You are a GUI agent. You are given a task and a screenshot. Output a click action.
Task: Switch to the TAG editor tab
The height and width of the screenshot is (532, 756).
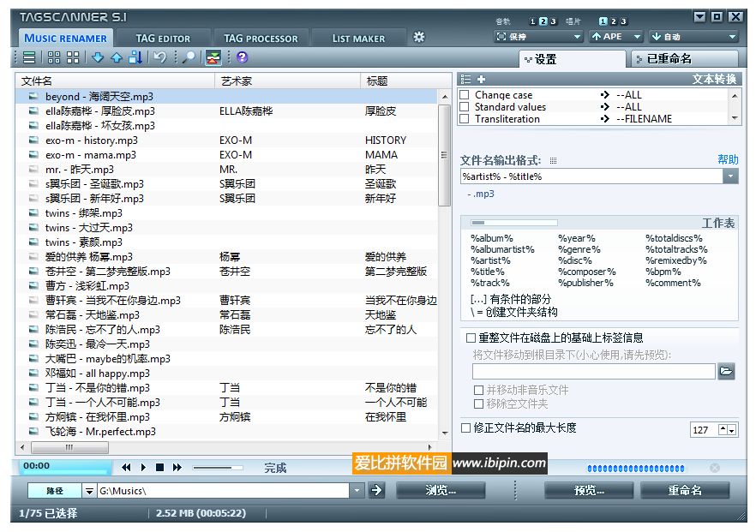pyautogui.click(x=163, y=38)
